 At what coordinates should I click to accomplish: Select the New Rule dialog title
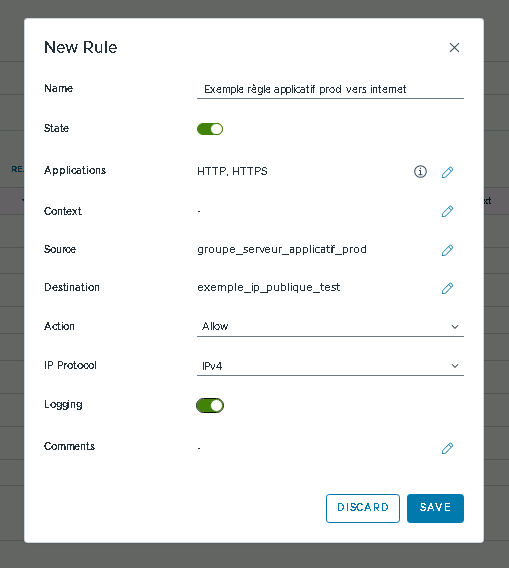point(80,47)
